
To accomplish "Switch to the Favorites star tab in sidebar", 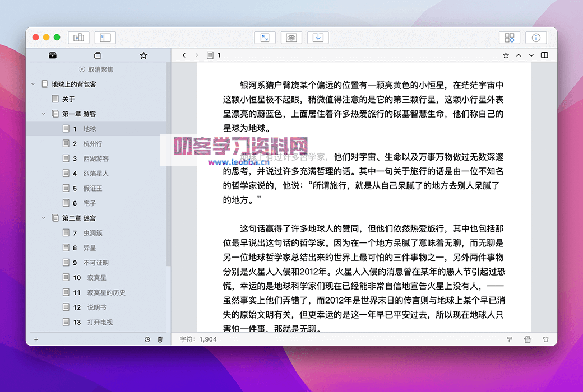I will (x=143, y=55).
